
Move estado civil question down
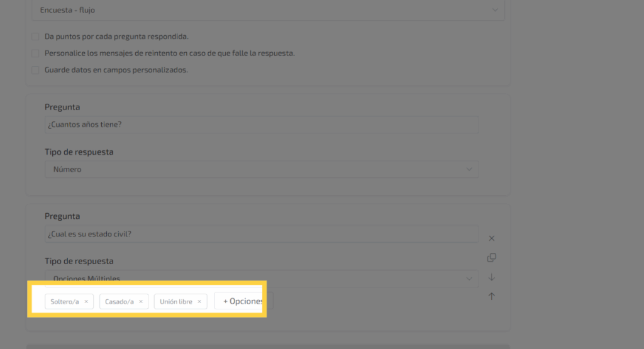click(x=492, y=277)
